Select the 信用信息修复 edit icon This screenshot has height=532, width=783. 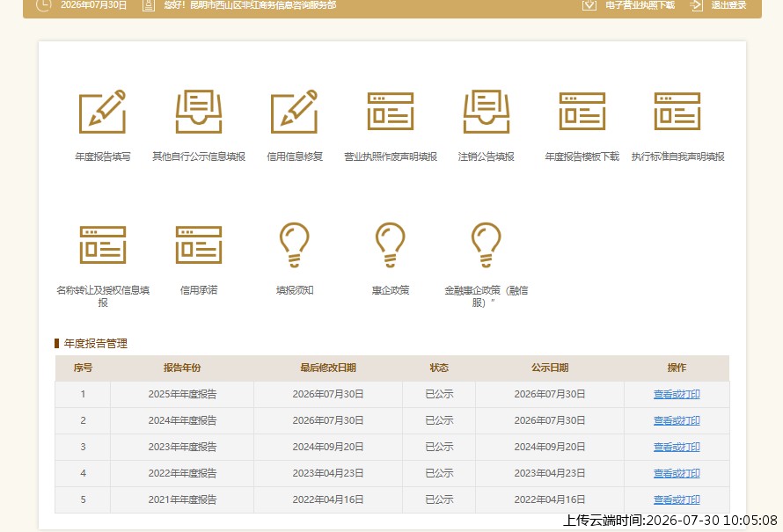click(x=294, y=112)
